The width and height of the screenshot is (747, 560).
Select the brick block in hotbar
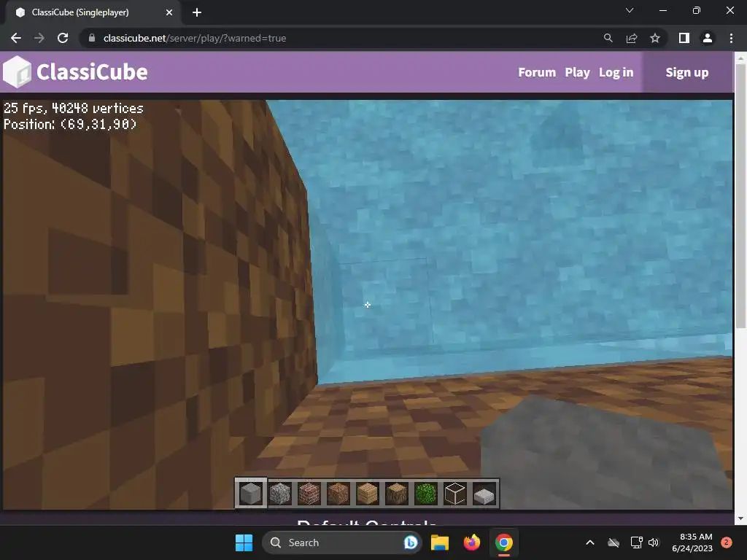309,494
